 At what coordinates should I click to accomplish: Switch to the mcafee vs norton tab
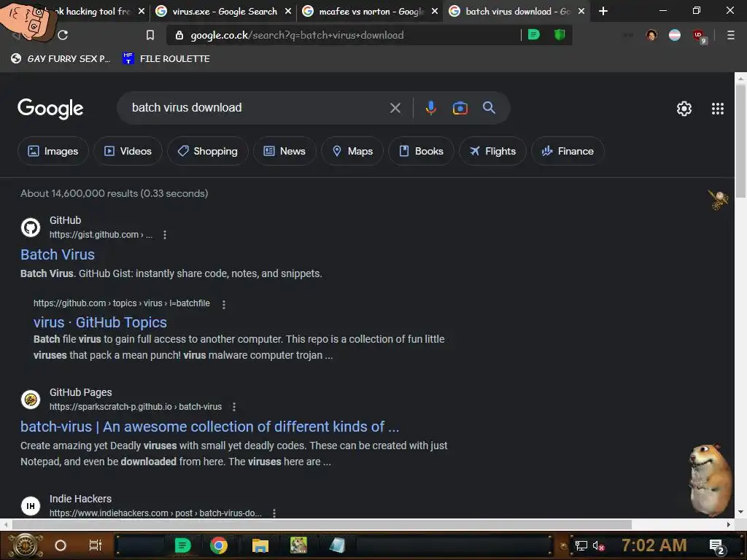pos(371,11)
